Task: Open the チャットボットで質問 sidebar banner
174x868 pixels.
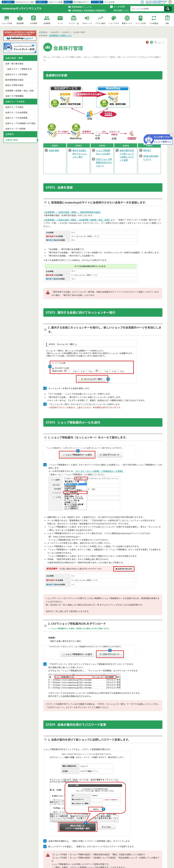Action: [20, 48]
